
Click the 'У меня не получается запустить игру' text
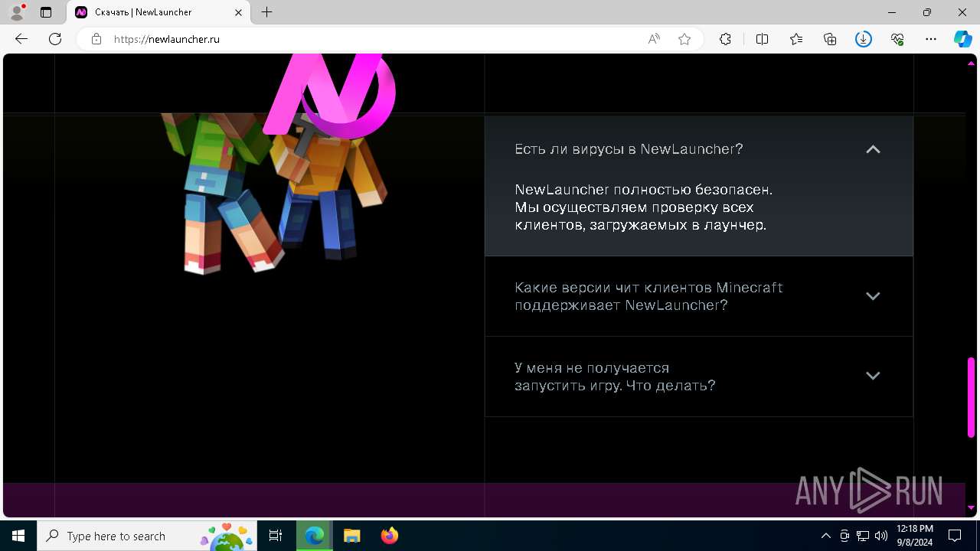615,377
